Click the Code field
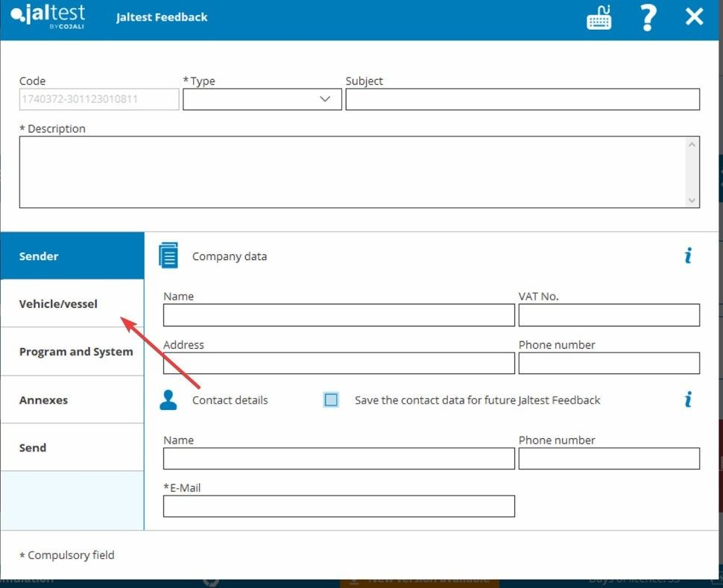723x588 pixels. coord(99,99)
